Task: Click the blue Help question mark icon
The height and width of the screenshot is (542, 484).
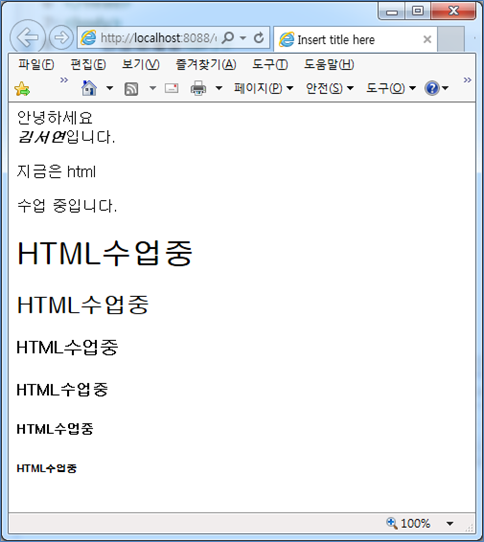Action: (x=432, y=88)
